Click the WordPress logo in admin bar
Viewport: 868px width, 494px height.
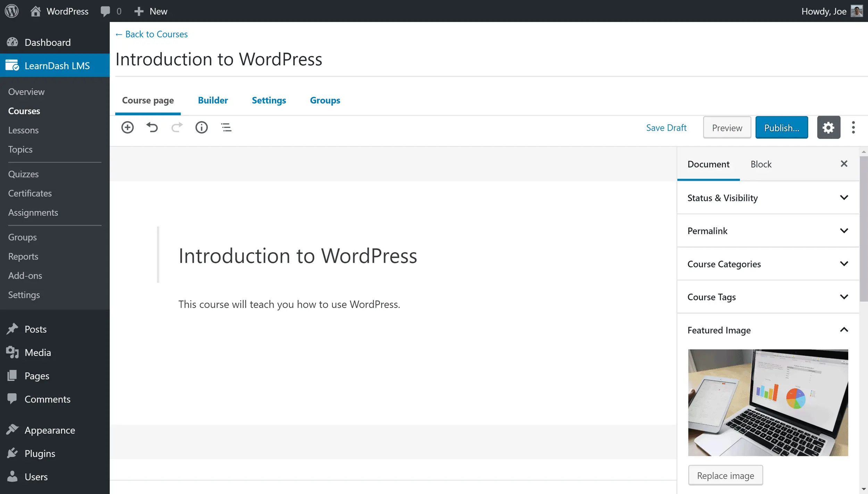pos(11,11)
